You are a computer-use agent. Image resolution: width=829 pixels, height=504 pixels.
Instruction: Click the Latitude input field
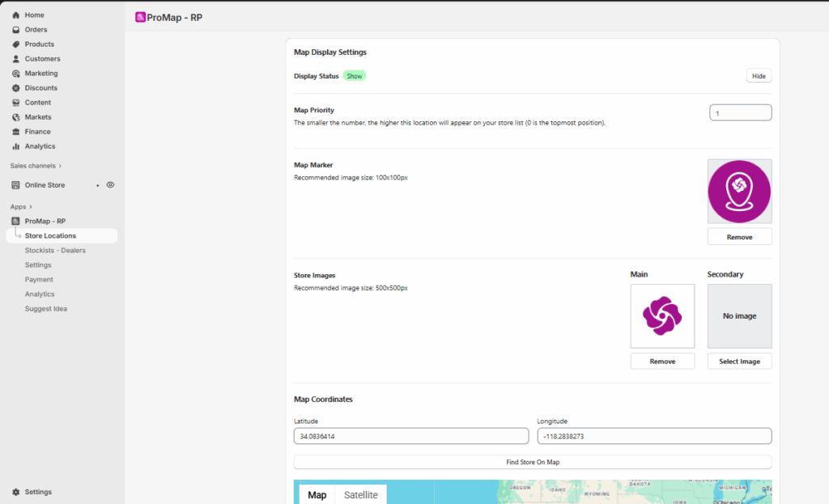point(410,436)
